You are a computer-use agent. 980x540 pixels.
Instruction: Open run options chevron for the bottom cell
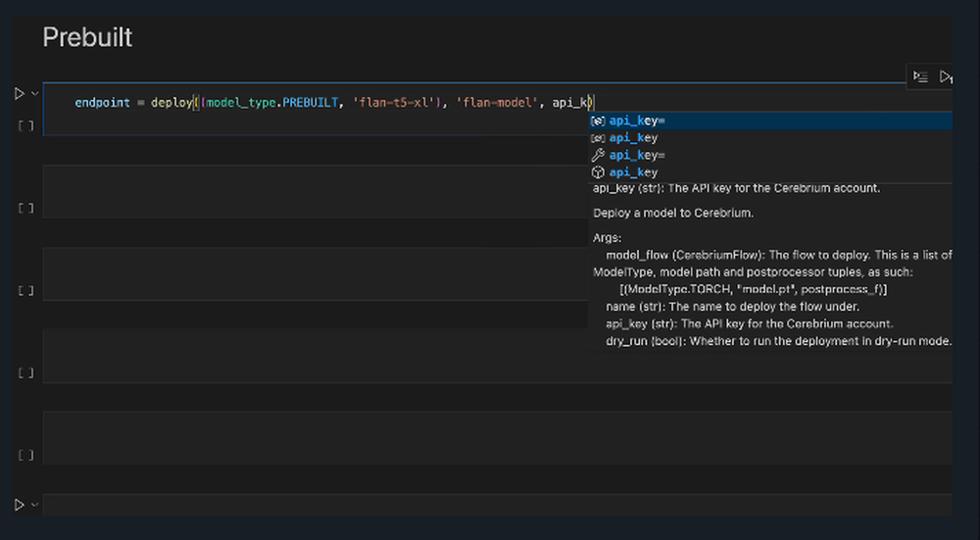coord(35,505)
